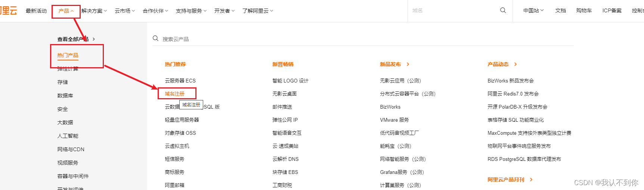Open 短信服务 product
Viewport: 644px width, 190px height.
pos(174,159)
